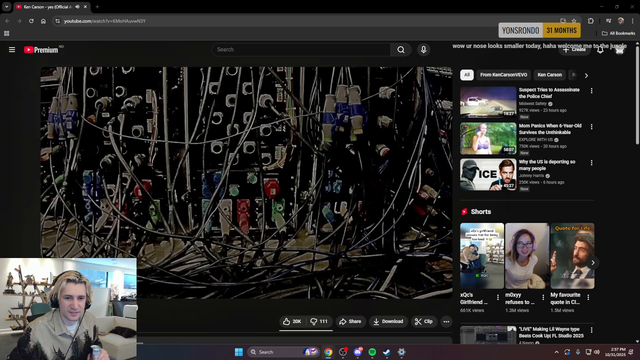Create a Clip with scissors button
The width and height of the screenshot is (640, 360).
424,322
